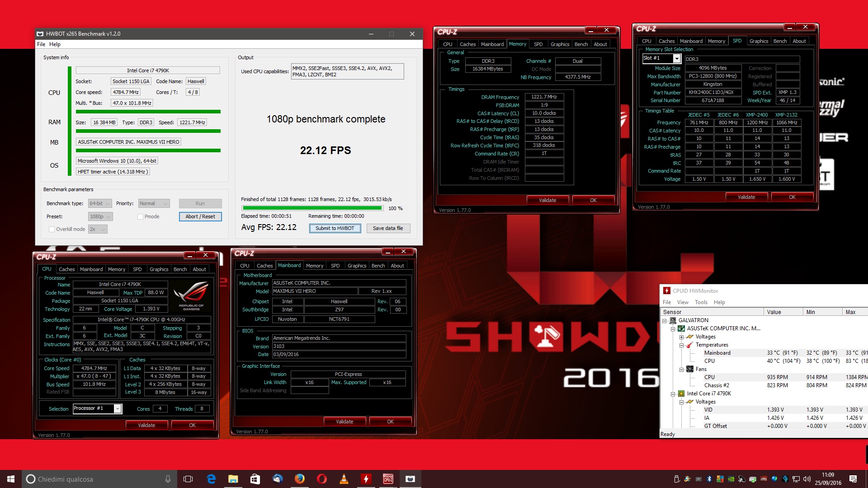868x488 pixels.
Task: Click the Fans icon in HWMonitor tree
Action: pos(690,369)
